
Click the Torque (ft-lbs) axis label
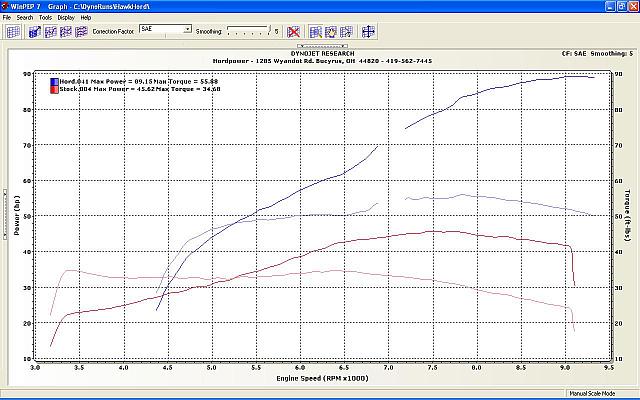pos(627,215)
